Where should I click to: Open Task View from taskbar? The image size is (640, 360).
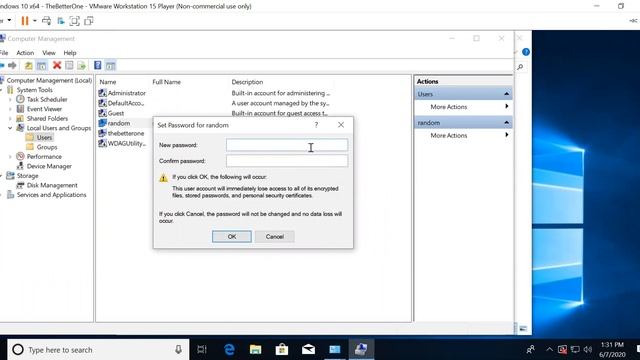[202, 349]
